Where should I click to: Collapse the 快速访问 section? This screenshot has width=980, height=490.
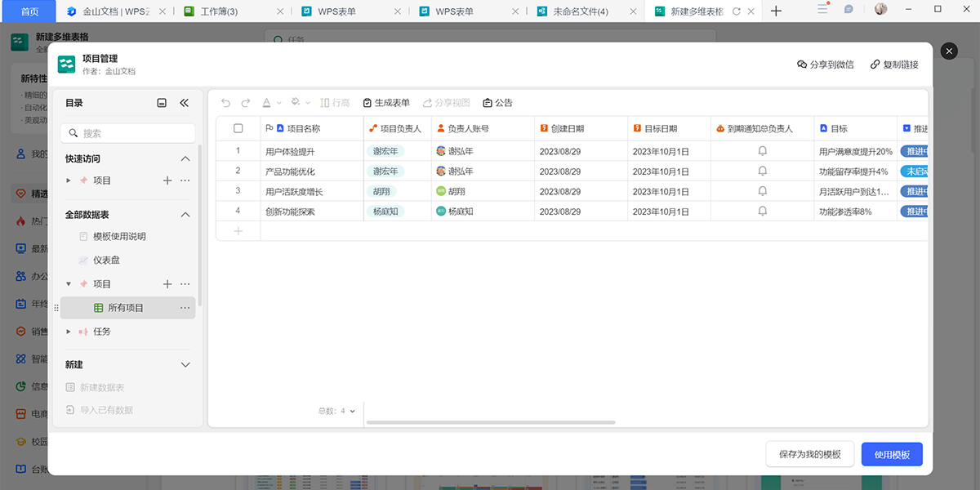tap(185, 158)
